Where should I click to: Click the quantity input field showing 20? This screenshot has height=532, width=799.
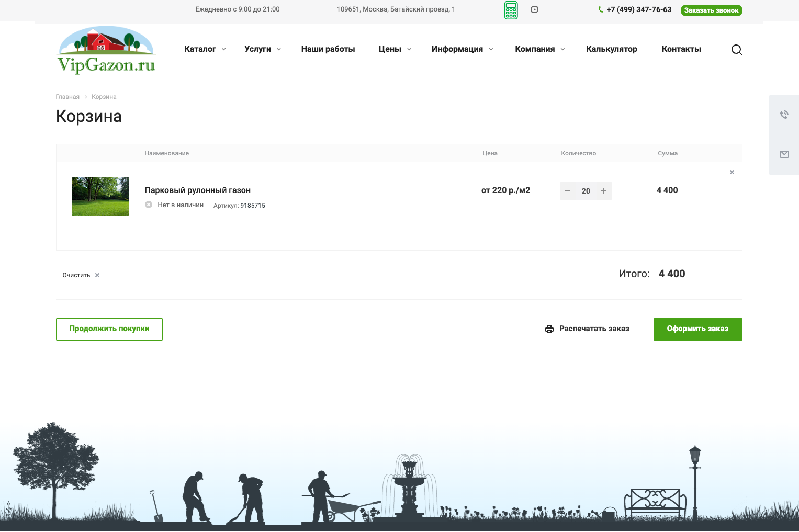[586, 191]
